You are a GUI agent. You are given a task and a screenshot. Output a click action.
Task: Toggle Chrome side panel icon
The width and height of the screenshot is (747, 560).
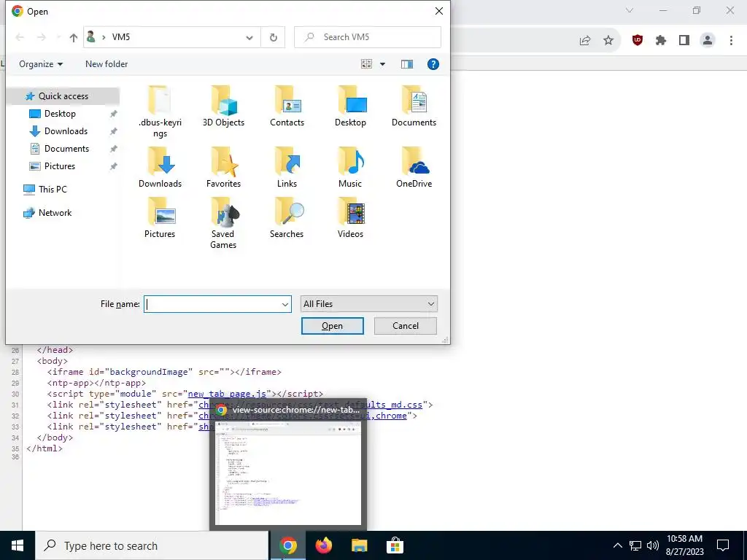coord(684,41)
